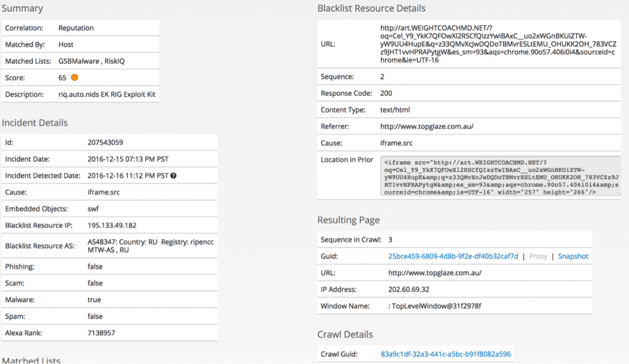Viewport: 629px width, 364px height.
Task: Select the Blacklist Resource URL text
Action: 498,44
